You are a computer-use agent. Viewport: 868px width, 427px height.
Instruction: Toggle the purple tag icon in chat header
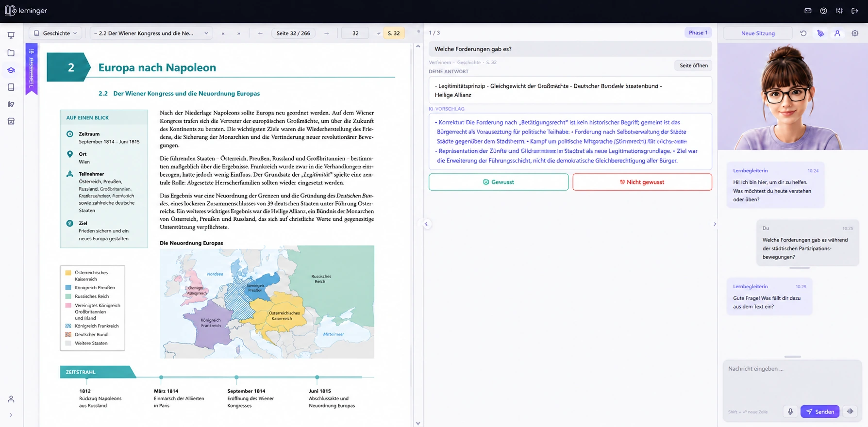pyautogui.click(x=820, y=33)
